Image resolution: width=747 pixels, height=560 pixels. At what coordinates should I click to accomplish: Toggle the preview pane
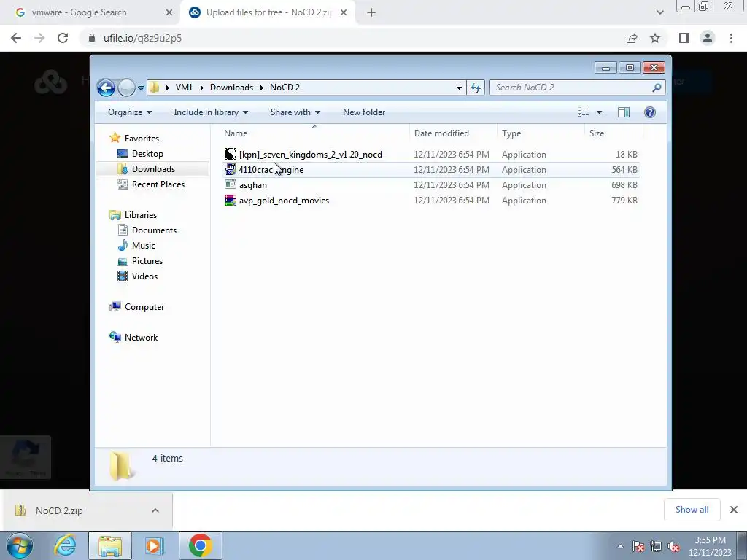(623, 112)
